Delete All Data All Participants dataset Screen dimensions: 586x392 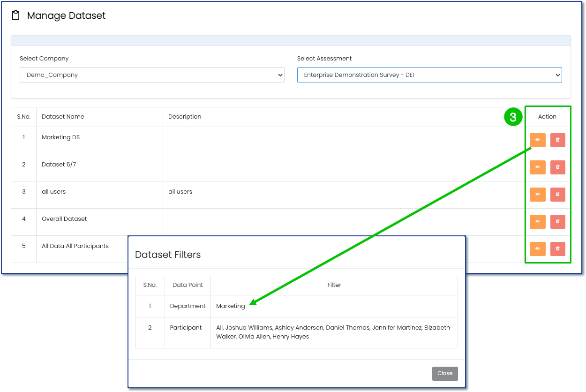tap(557, 249)
